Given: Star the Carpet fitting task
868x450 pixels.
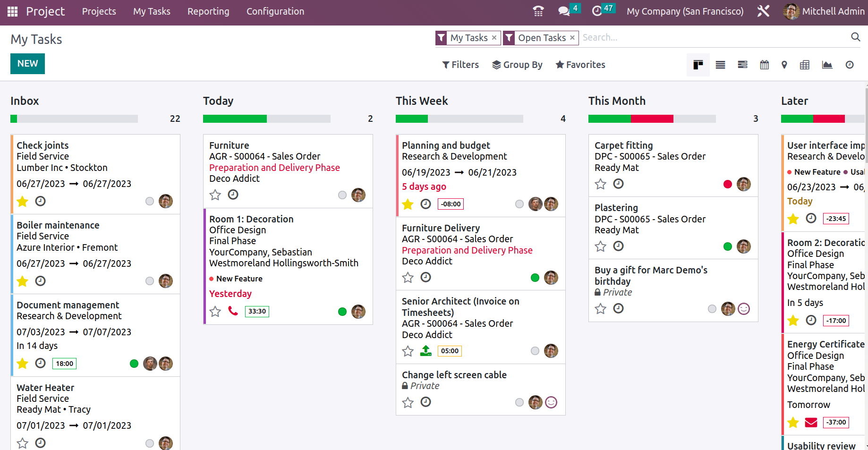Looking at the screenshot, I should pos(600,184).
